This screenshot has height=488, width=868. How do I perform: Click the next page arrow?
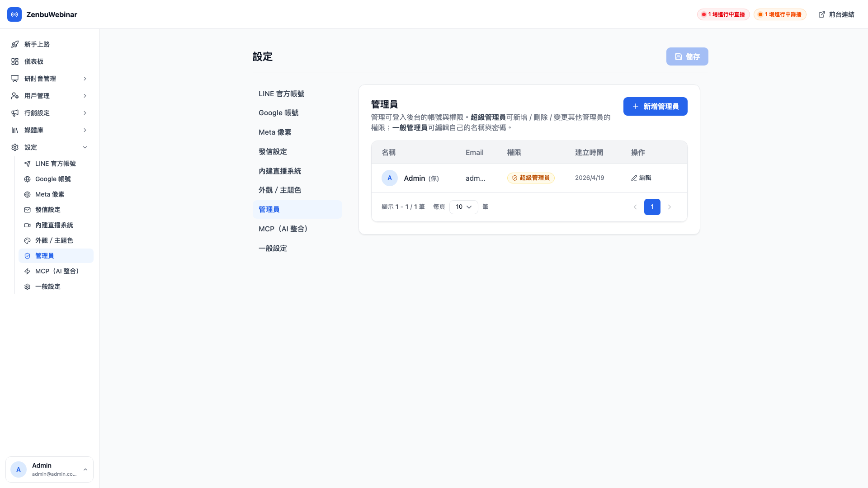pyautogui.click(x=670, y=207)
